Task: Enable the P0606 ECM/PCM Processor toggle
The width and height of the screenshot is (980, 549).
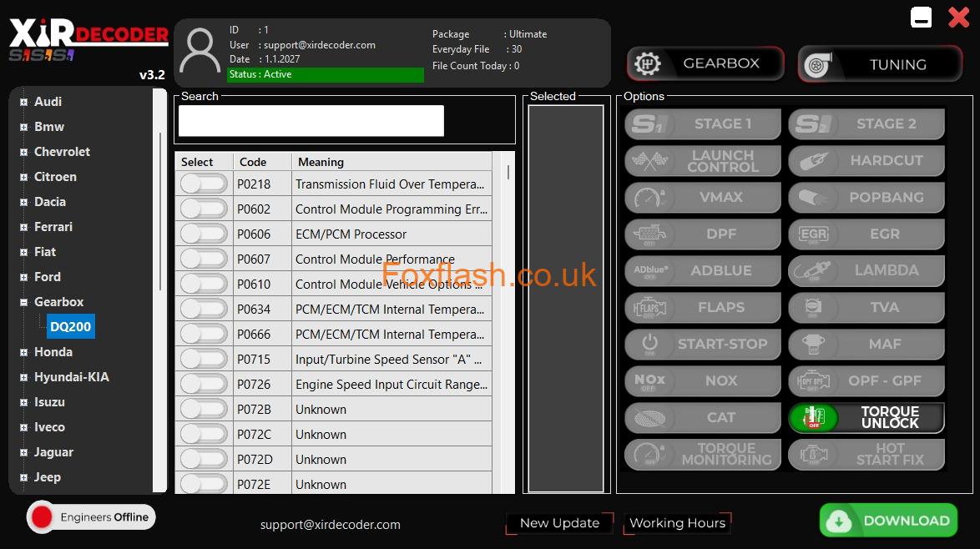Action: click(204, 234)
